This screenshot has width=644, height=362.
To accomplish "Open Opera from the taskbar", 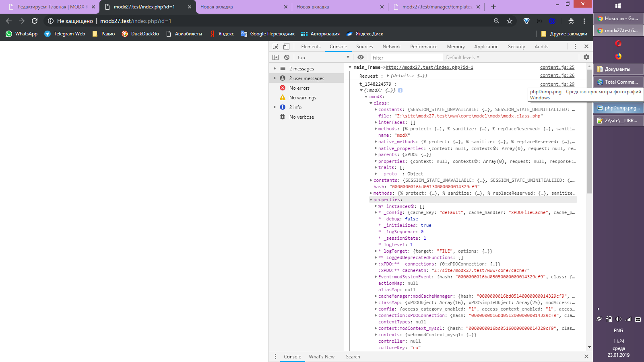I will pos(618,43).
